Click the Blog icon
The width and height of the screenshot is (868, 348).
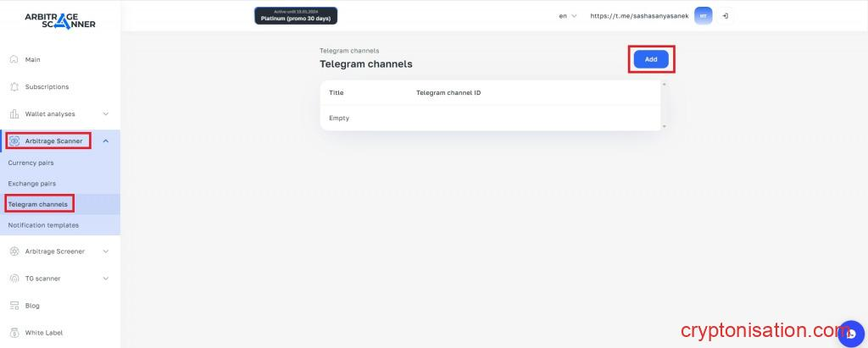pyautogui.click(x=14, y=306)
